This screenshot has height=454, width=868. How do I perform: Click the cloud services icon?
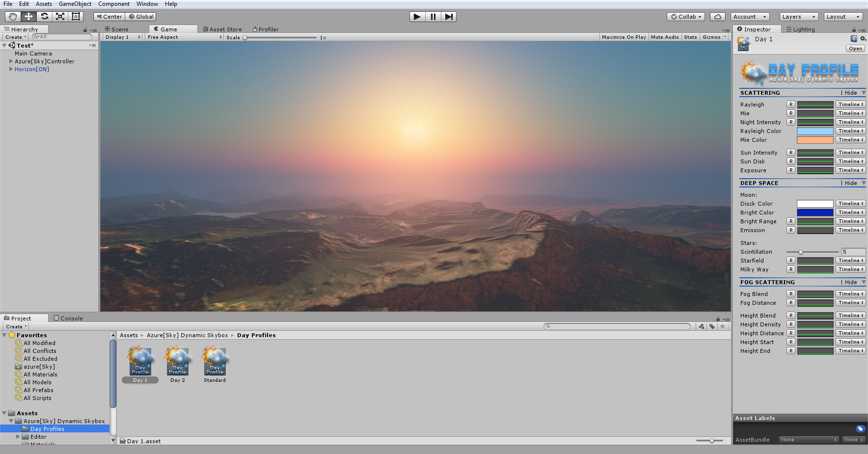(x=717, y=16)
